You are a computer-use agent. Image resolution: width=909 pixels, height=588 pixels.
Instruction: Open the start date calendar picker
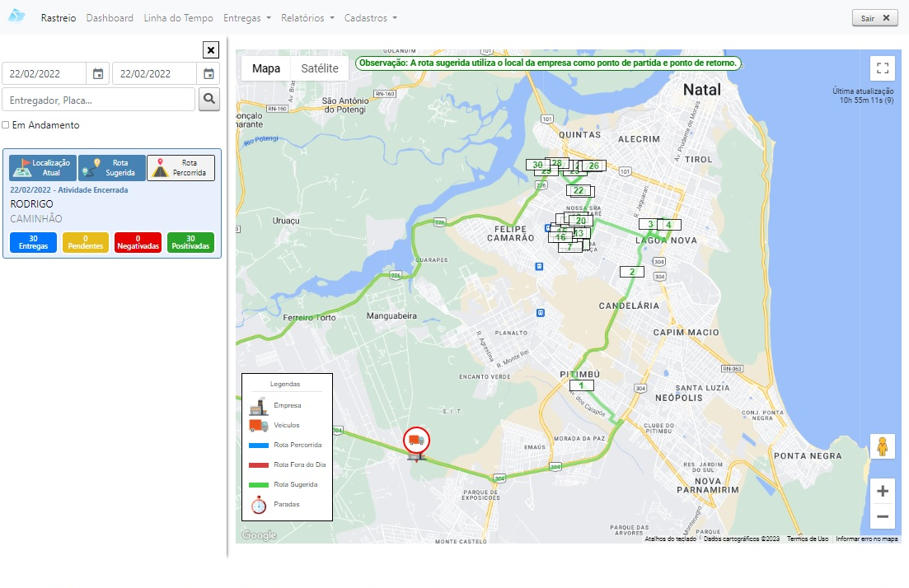(x=98, y=73)
